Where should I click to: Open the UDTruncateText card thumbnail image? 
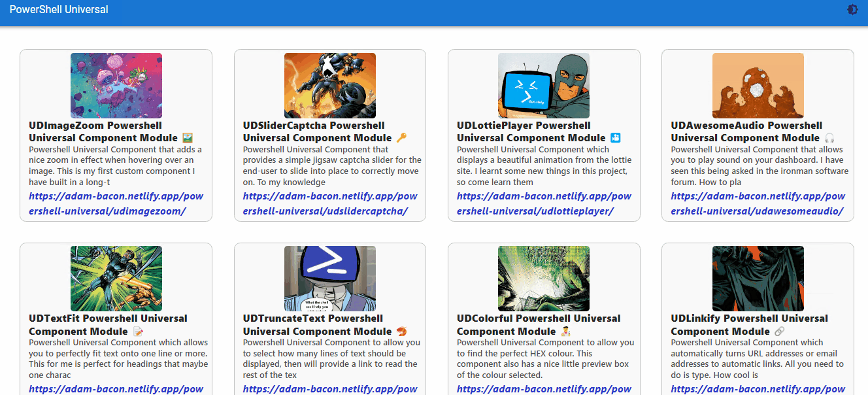pyautogui.click(x=330, y=279)
